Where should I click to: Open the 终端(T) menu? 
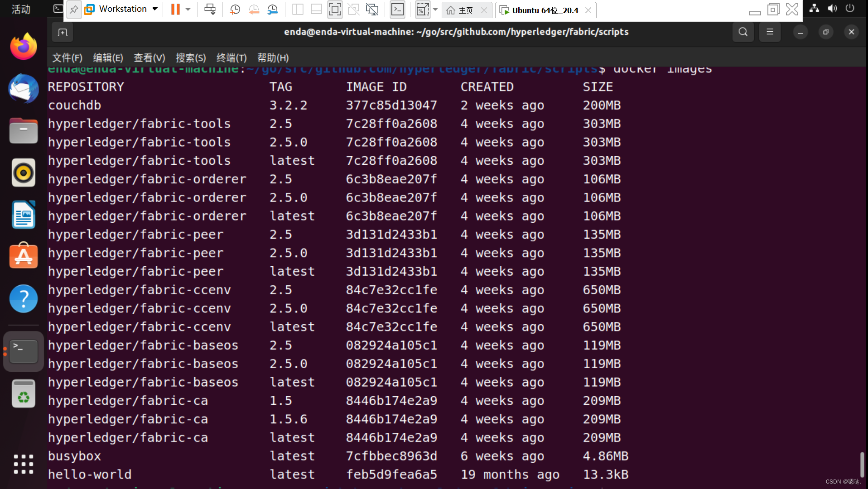[x=231, y=58]
